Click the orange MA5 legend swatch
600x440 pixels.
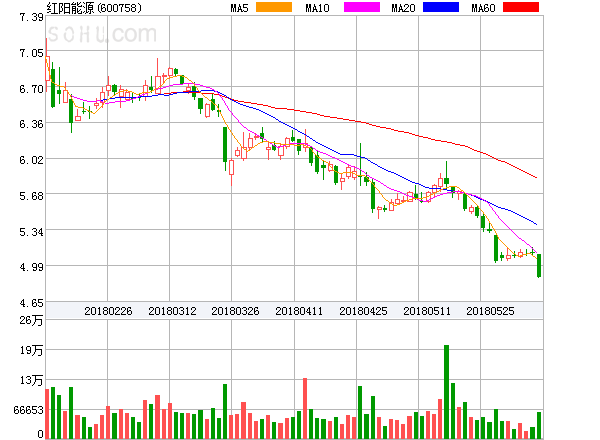pyautogui.click(x=274, y=7)
